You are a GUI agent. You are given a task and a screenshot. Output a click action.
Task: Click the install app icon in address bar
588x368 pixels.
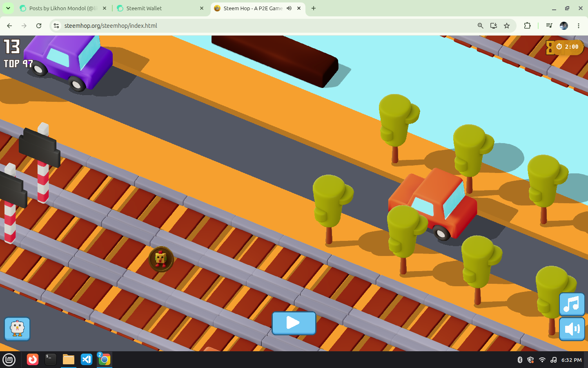tap(494, 26)
